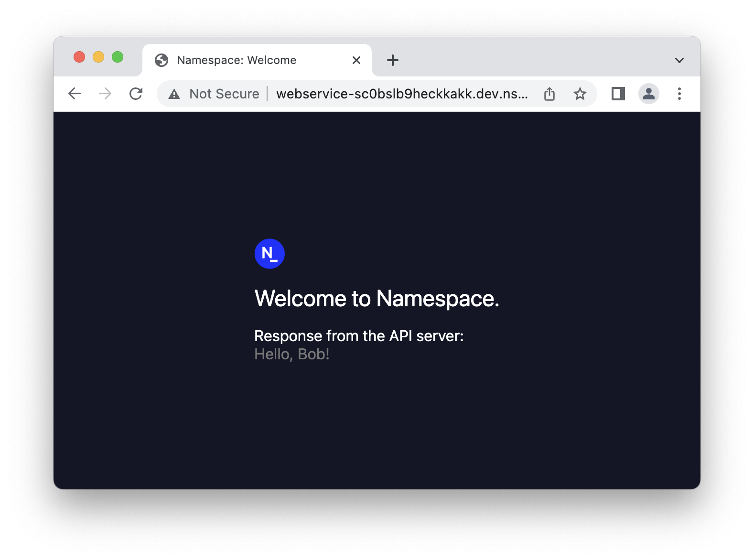Minimize the window with yellow button
The width and height of the screenshot is (754, 560).
click(x=98, y=57)
